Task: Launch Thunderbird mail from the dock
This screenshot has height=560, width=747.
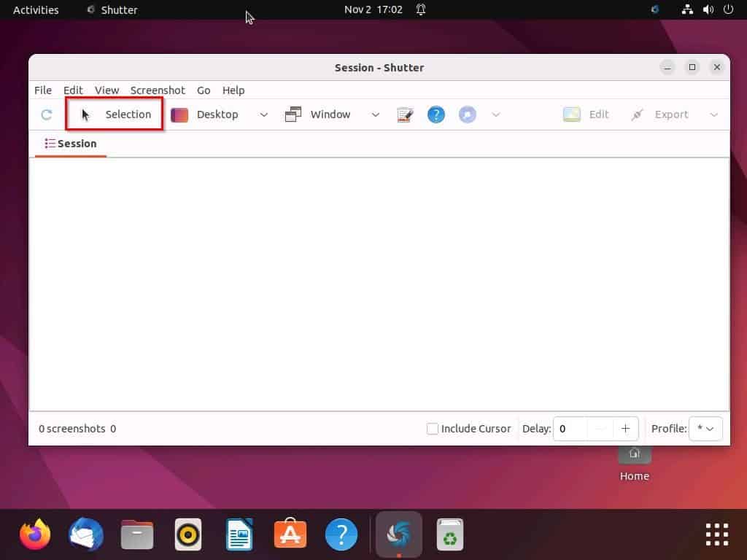Action: tap(86, 534)
